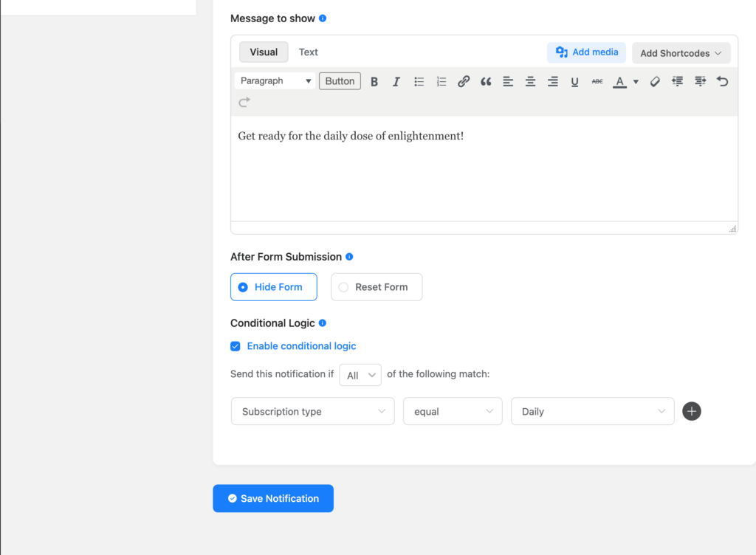Apply text color with A icon
756x555 pixels.
(x=619, y=81)
